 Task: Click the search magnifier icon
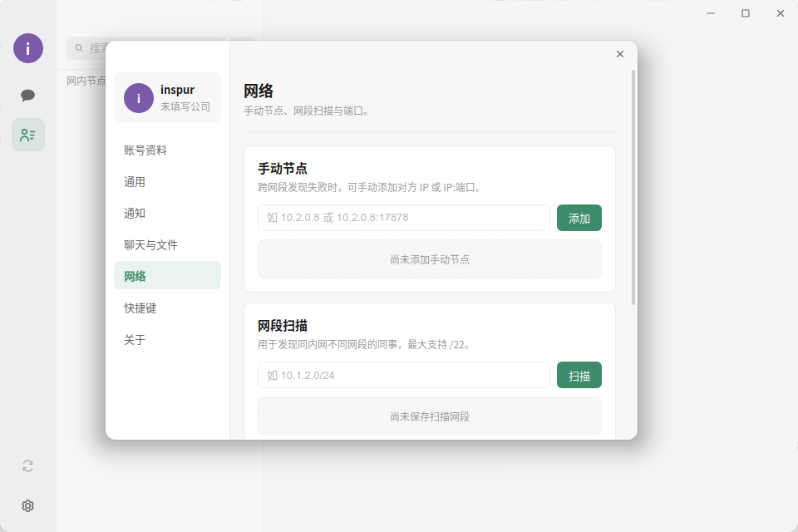(80, 48)
